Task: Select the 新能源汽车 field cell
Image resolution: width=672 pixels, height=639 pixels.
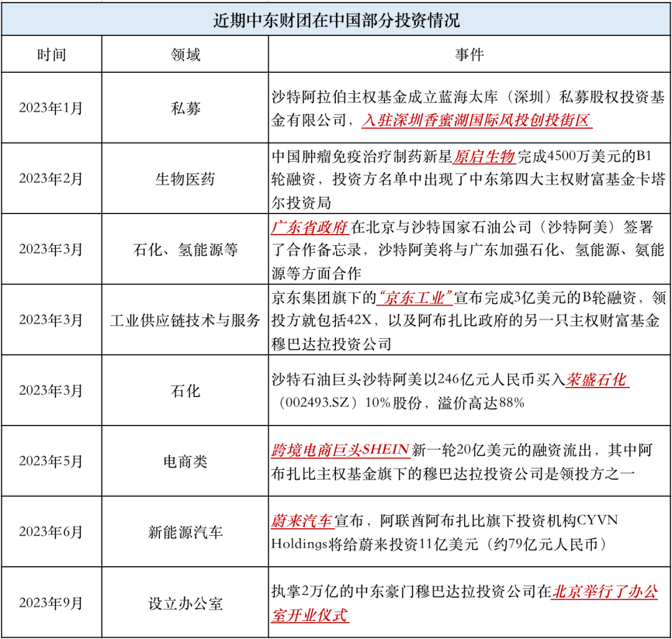Action: [185, 532]
